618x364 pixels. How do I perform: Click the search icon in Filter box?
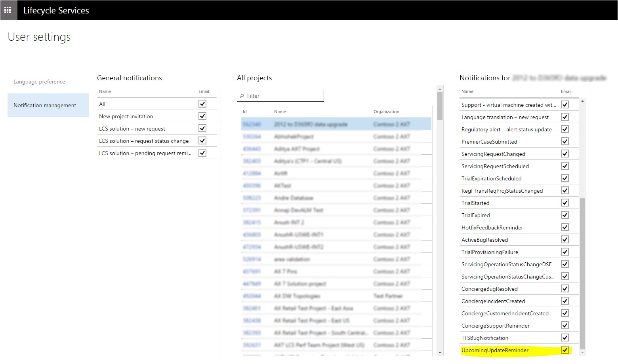click(242, 96)
